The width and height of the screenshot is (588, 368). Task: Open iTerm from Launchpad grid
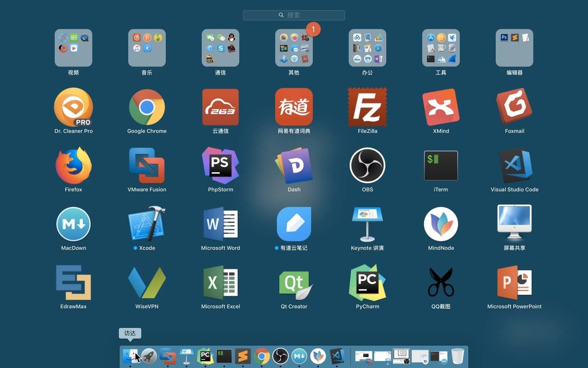click(441, 166)
